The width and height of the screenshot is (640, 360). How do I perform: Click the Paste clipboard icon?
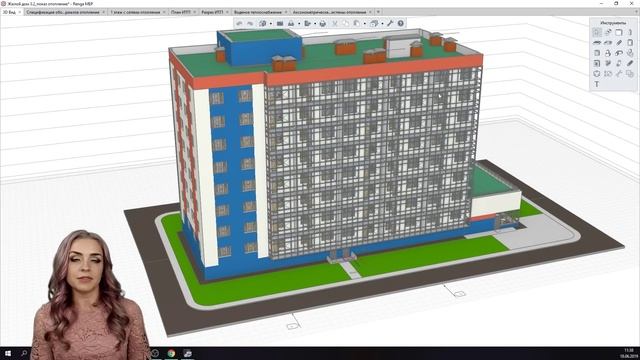[x=356, y=24]
